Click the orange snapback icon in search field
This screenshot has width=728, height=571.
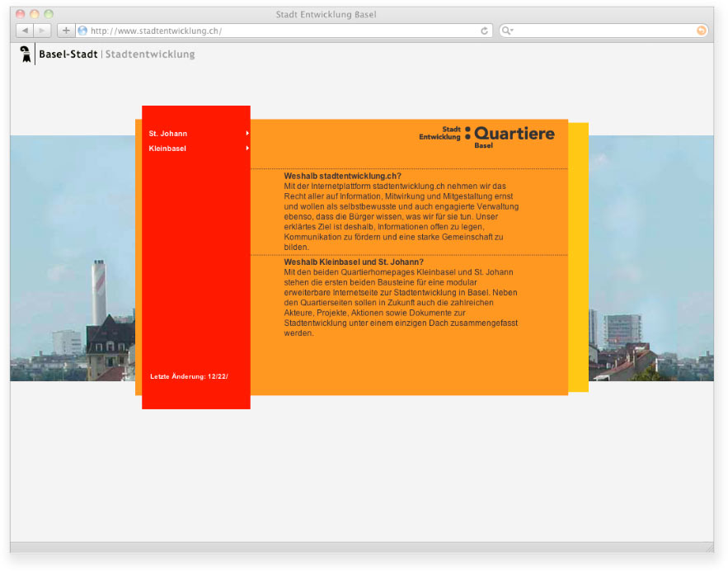click(702, 31)
